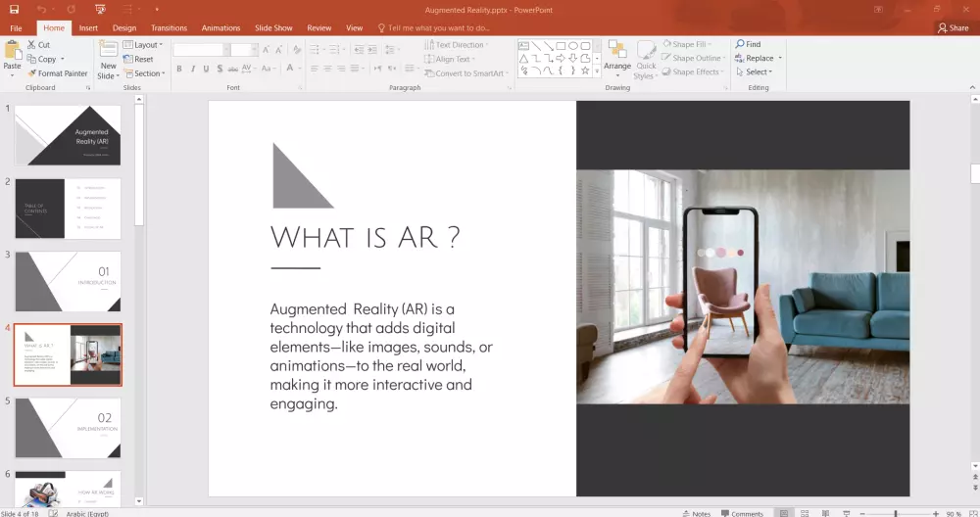Click the Comments button in status bar
Image resolution: width=980 pixels, height=517 pixels.
point(742,513)
